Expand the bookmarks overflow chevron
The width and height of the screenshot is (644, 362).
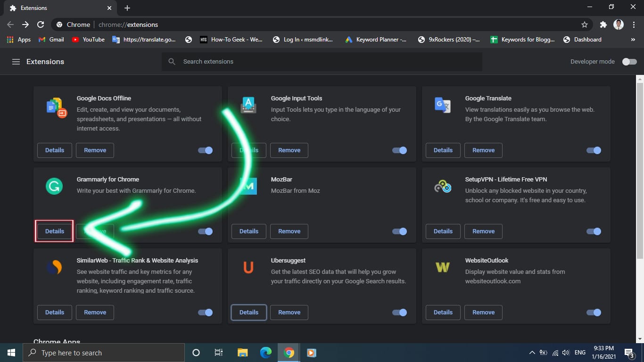pos(633,40)
